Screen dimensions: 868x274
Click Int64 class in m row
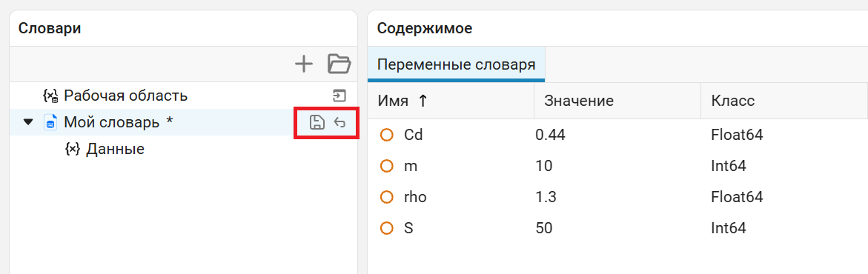[x=729, y=165]
